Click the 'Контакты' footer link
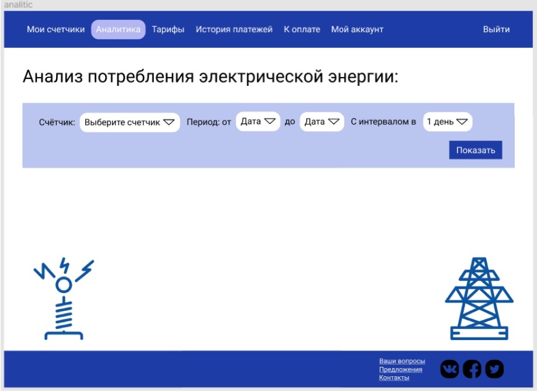Viewport: 537px width, 392px height. tap(394, 377)
